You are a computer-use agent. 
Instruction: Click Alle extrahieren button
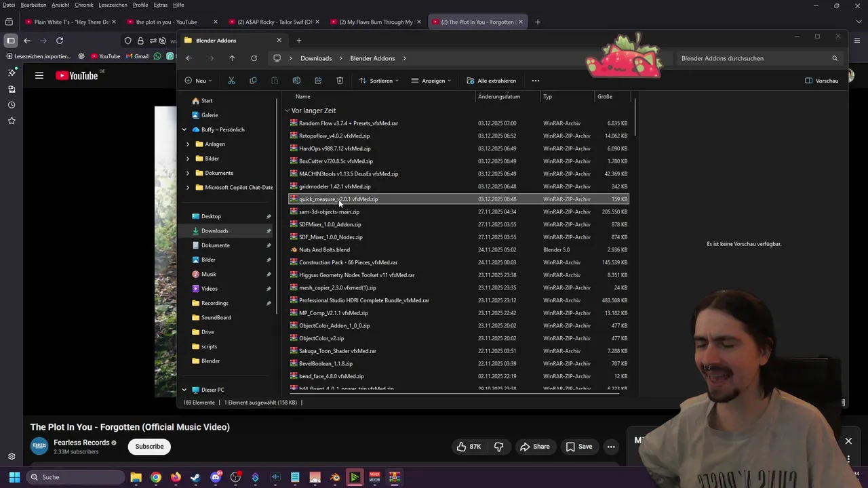pos(491,81)
